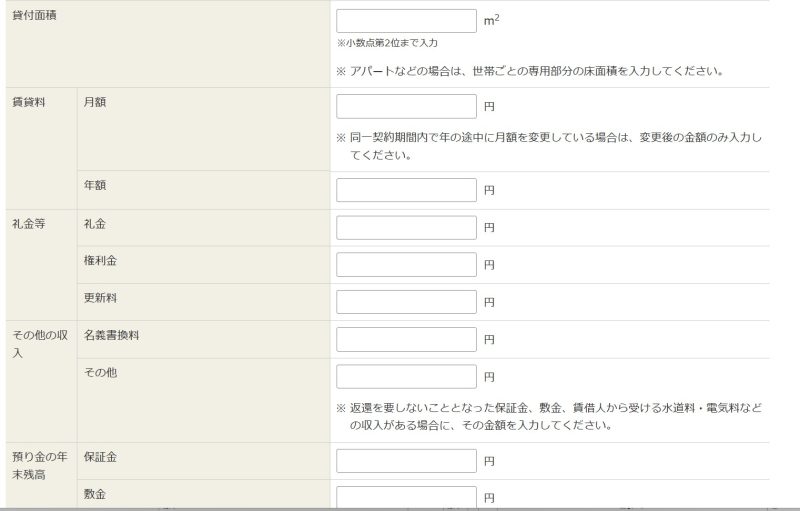This screenshot has height=511, width=800.
Task: Click the 名義書換料 input field
Action: [x=406, y=340]
